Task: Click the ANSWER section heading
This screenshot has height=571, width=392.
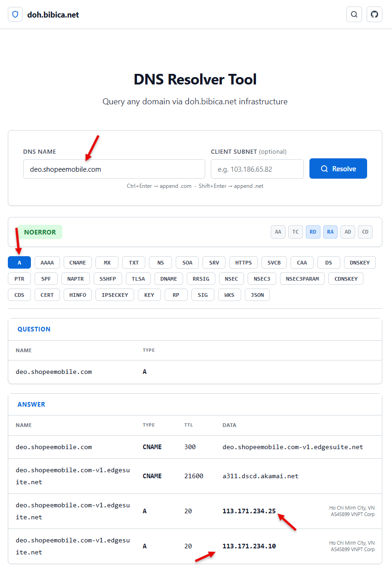Action: click(x=31, y=404)
